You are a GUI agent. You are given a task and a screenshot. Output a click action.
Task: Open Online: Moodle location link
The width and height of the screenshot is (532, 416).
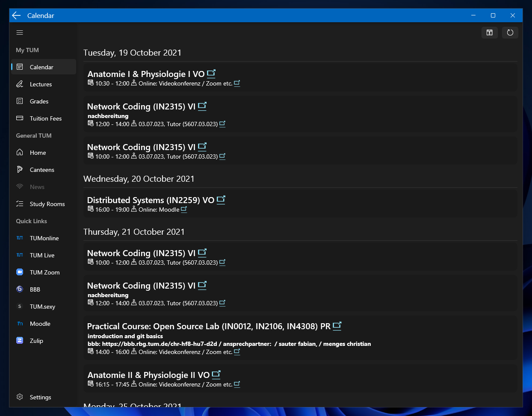pos(184,209)
